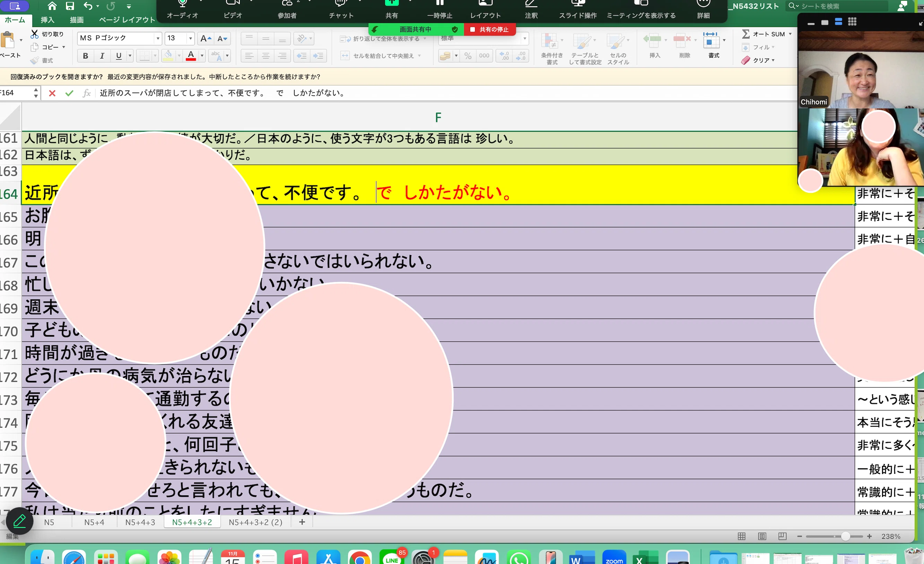The image size is (924, 564).
Task: Expand font color dropdown arrow
Action: click(x=202, y=56)
